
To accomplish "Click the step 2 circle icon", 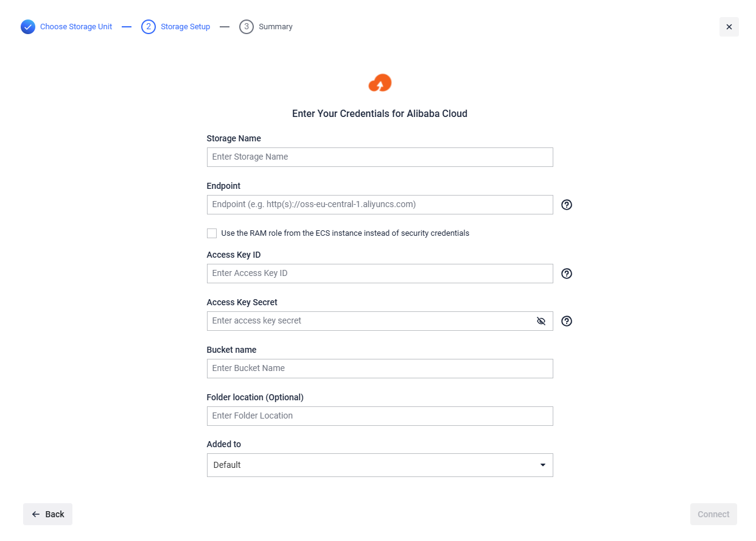I will pos(149,27).
